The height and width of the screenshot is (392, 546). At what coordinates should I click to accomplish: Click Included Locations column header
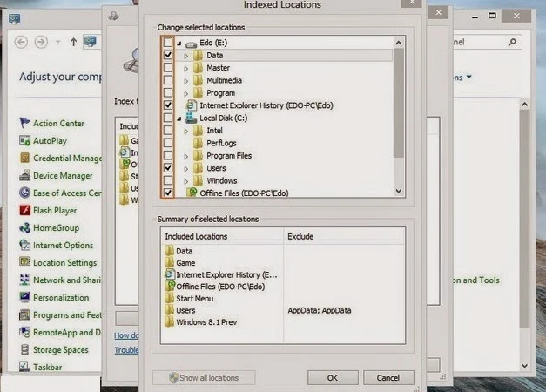pyautogui.click(x=222, y=236)
